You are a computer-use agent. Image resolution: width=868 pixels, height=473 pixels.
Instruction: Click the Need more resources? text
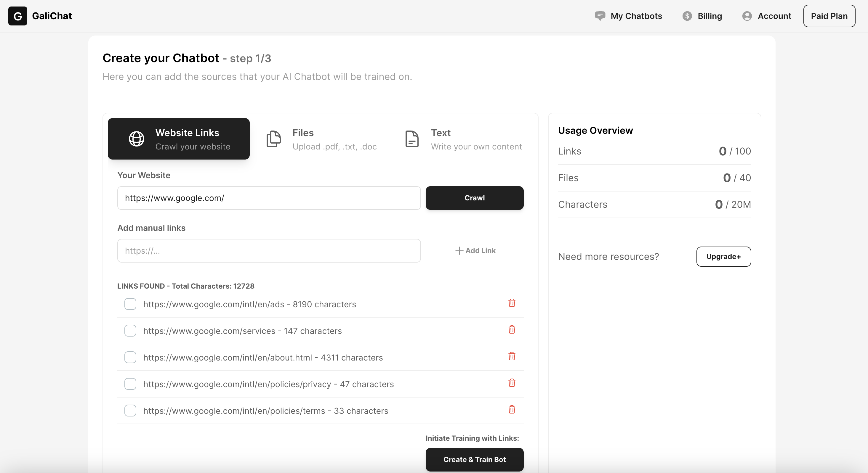(608, 257)
